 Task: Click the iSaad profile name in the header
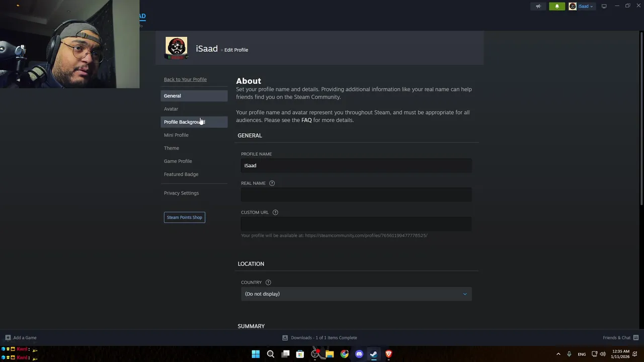click(x=207, y=49)
